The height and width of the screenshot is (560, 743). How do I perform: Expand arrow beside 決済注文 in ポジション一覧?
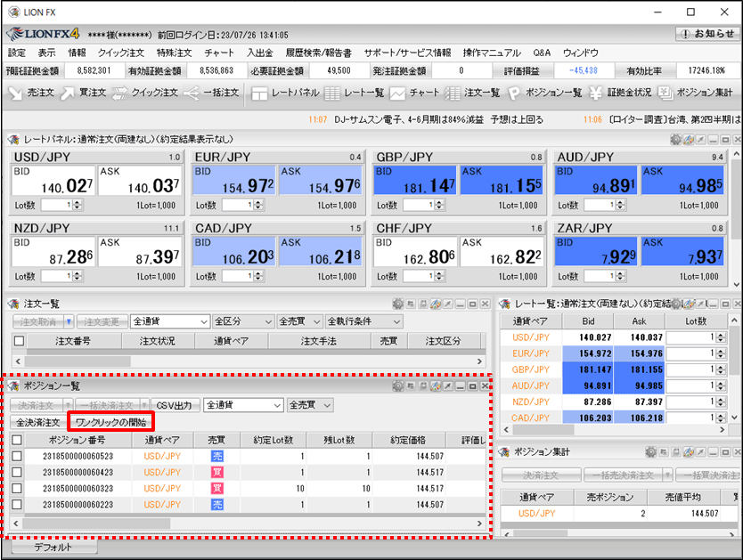click(69, 405)
